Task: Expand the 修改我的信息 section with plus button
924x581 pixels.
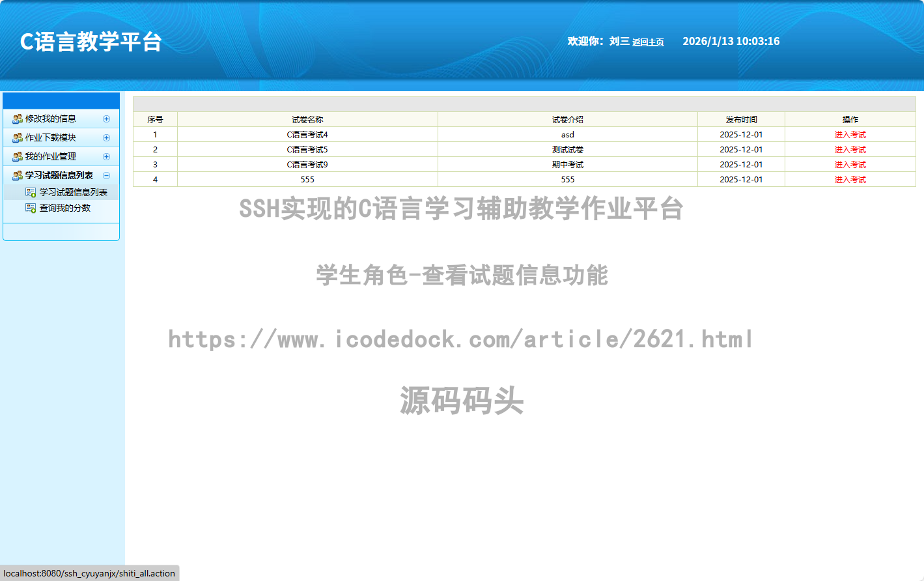Action: tap(106, 119)
